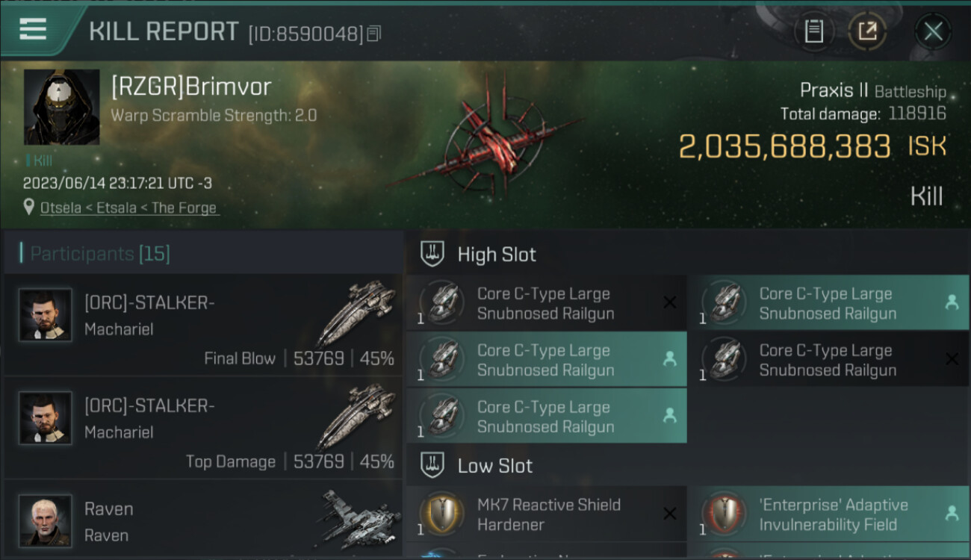971x560 pixels.
Task: Click the Participants header
Action: click(x=100, y=254)
